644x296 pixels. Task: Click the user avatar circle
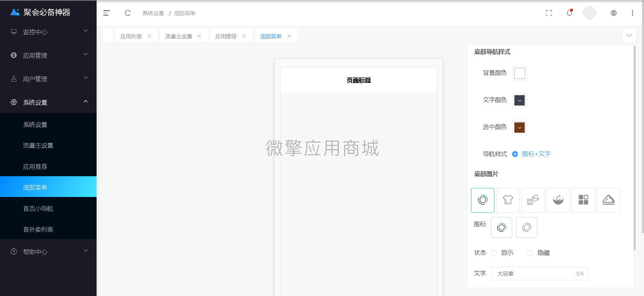(590, 13)
